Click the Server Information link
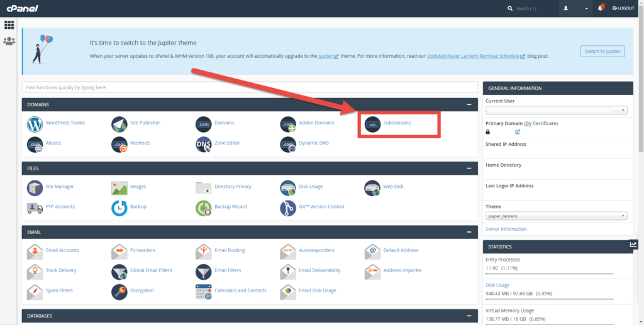The width and height of the screenshot is (644, 325). pyautogui.click(x=506, y=229)
